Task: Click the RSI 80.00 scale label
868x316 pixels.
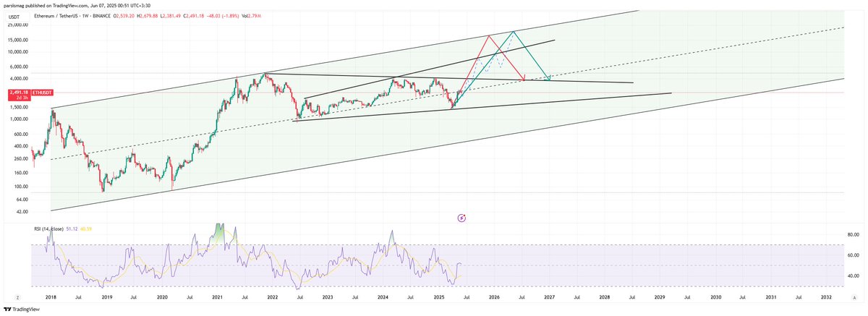Action: coord(852,234)
